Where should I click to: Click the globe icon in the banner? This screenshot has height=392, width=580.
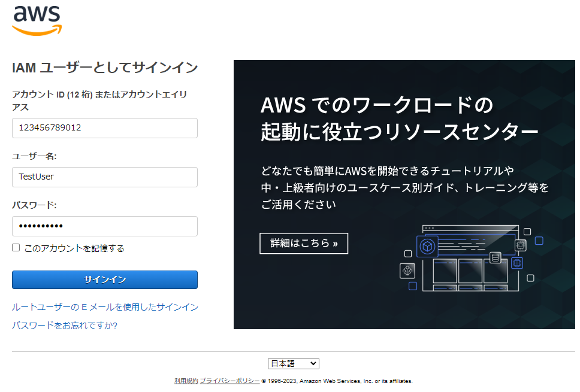tap(517, 263)
